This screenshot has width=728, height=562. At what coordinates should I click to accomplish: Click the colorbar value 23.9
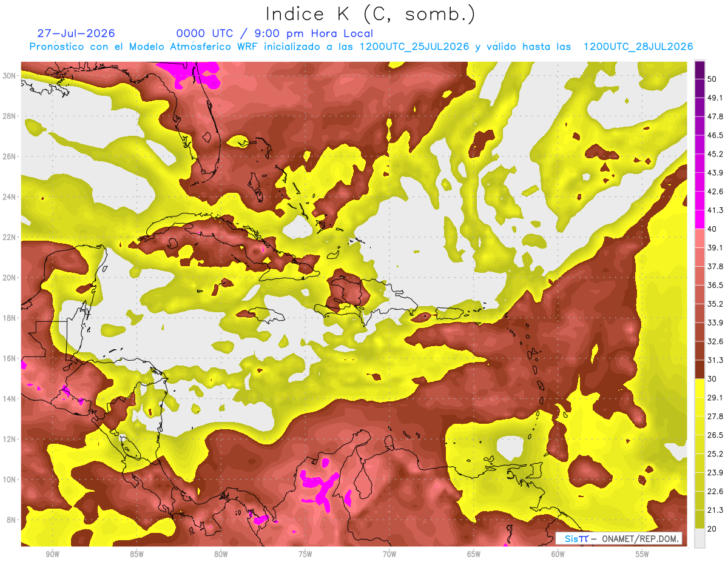715,473
